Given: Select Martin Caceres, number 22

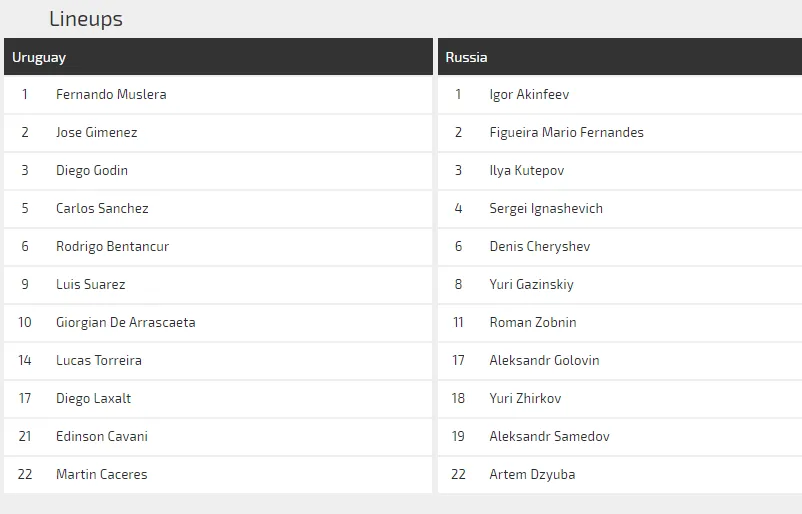Looking at the screenshot, I should pos(102,474).
